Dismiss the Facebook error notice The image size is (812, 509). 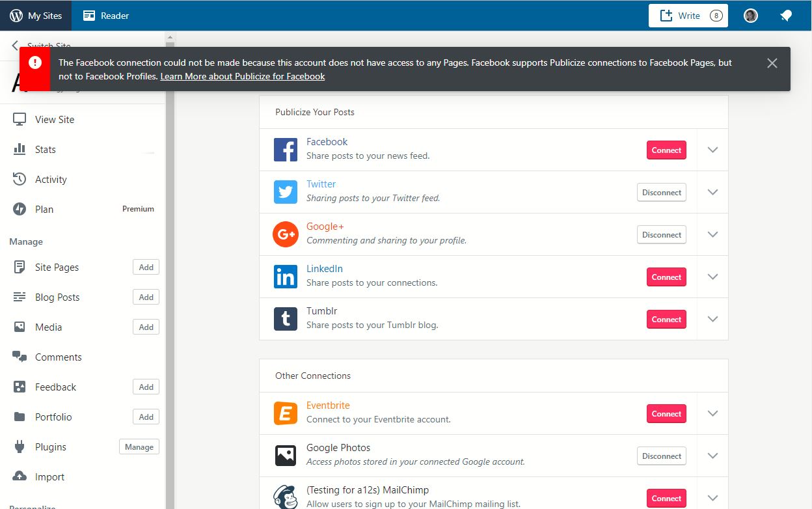click(772, 63)
